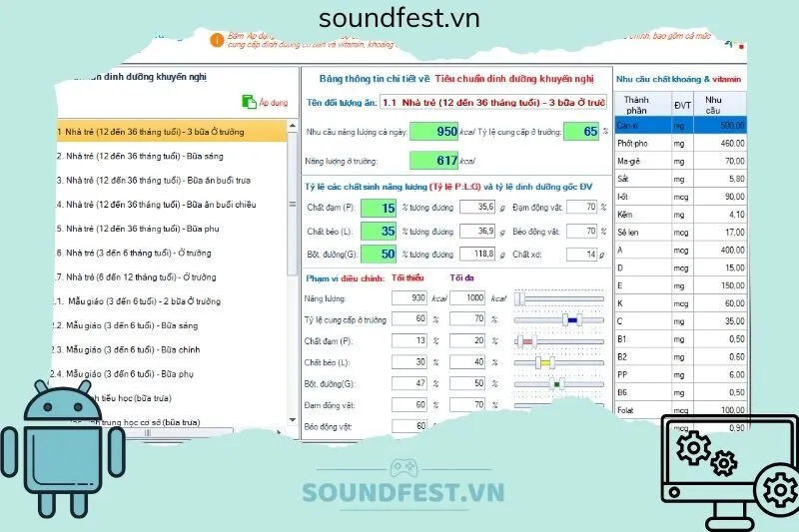This screenshot has width=799, height=532.
Task: Select Nhà trẻ – Bữa ăn buổi trưa entry
Action: (x=150, y=181)
